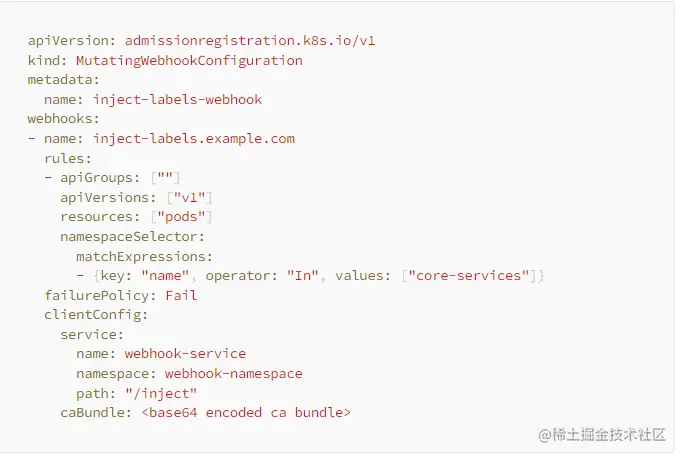Click the operator "In" value
680x457 pixels.
tap(303, 276)
